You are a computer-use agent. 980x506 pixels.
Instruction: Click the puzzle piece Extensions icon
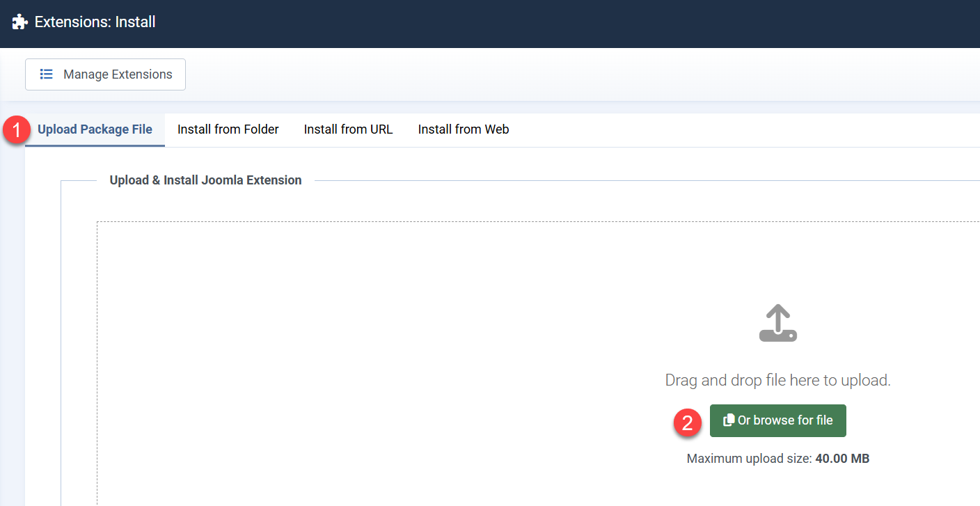click(x=20, y=22)
